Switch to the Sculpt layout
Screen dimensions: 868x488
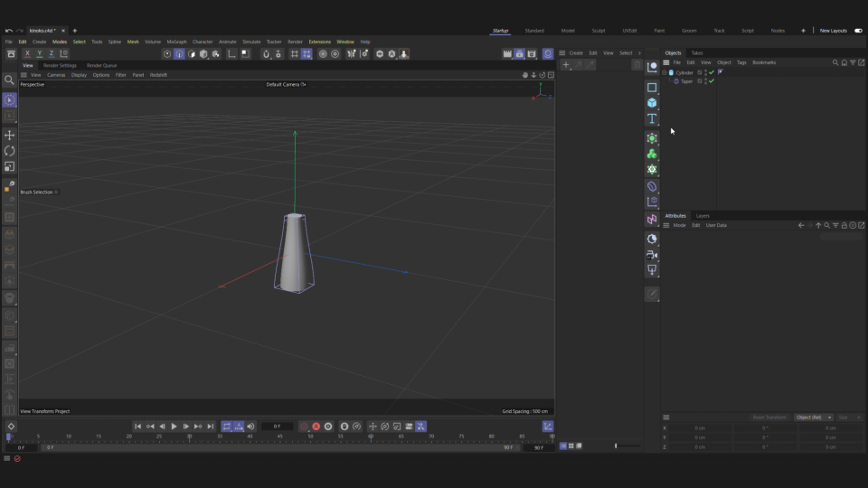599,31
